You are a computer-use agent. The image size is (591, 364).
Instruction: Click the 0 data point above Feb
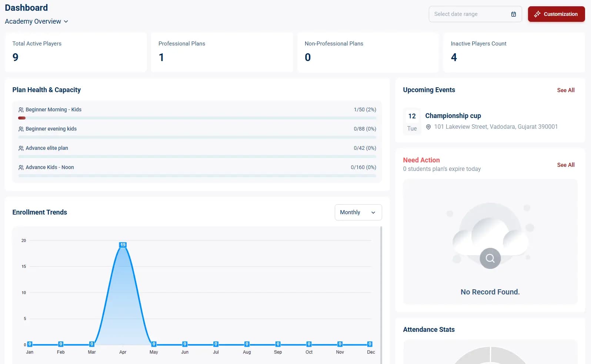click(61, 344)
